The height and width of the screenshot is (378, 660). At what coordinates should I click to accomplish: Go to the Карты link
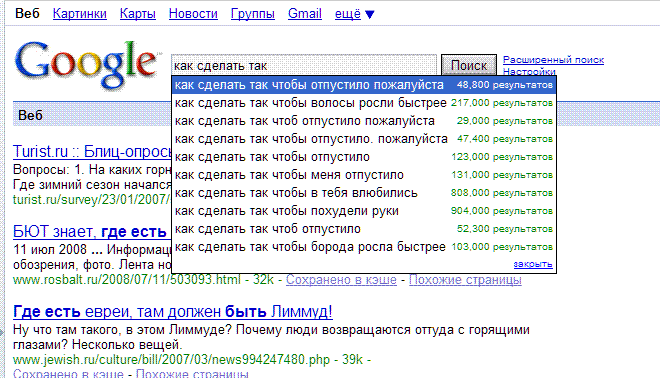coord(138,13)
